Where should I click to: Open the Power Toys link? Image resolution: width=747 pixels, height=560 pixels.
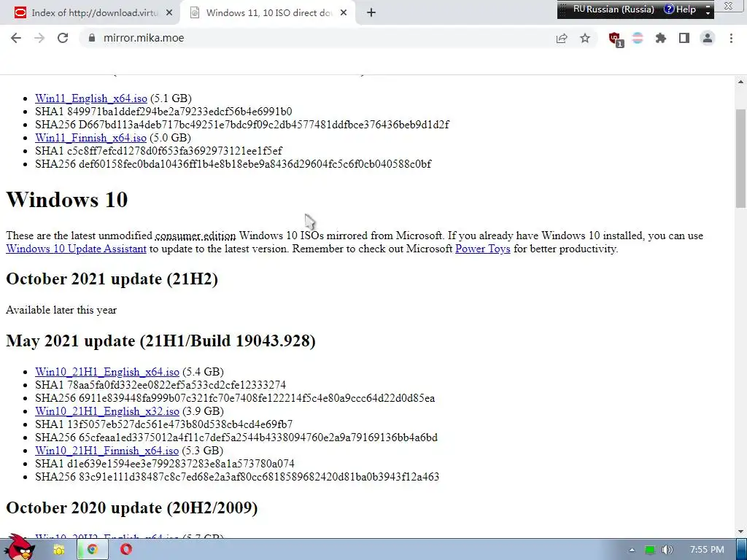click(483, 249)
